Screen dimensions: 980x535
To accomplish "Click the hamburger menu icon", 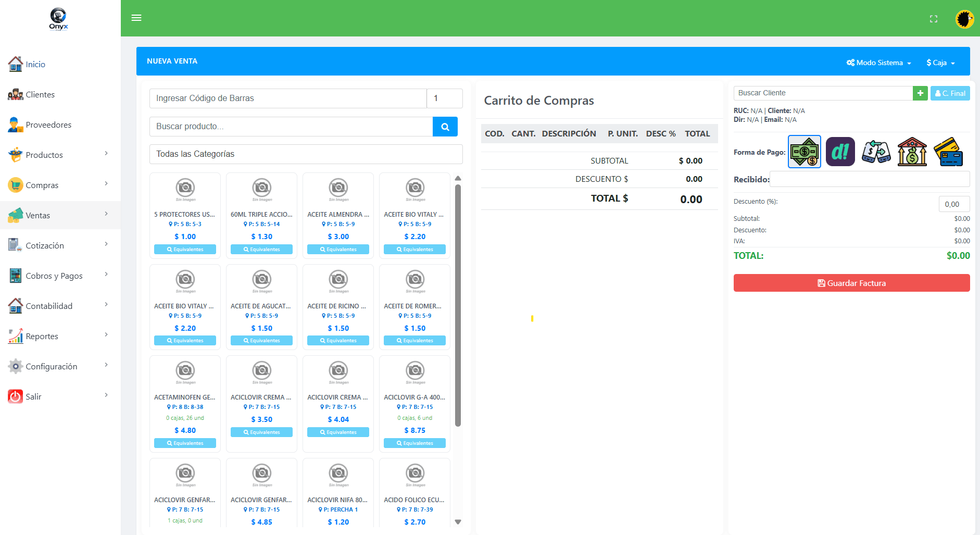I will click(136, 18).
